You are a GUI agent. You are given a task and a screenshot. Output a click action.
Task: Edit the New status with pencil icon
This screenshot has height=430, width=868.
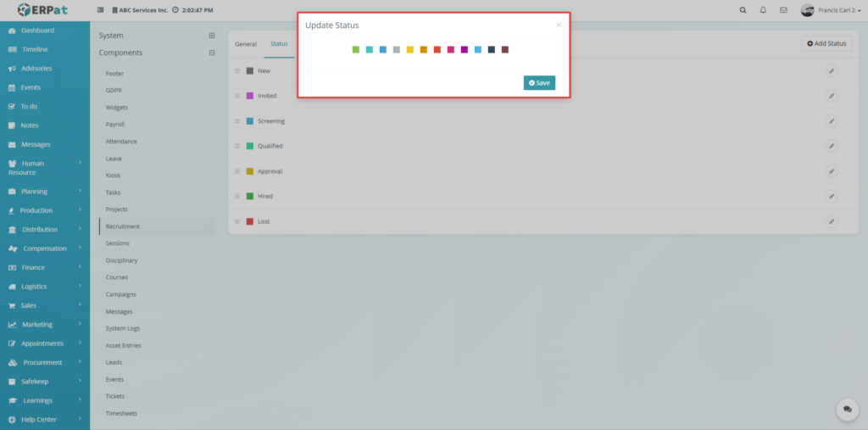coord(832,71)
